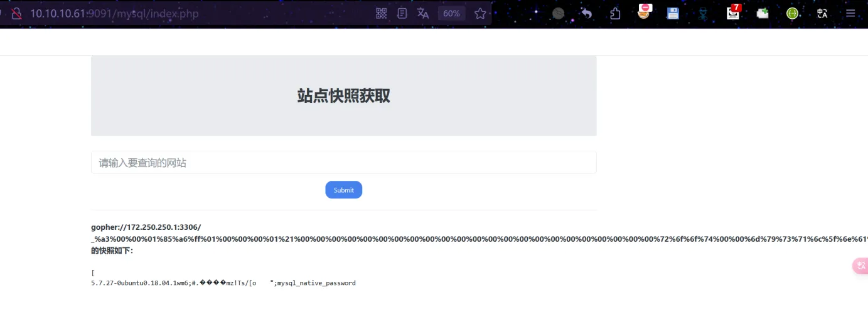Toggle reader view icon
Viewport: 868px width, 334px height.
pos(402,13)
